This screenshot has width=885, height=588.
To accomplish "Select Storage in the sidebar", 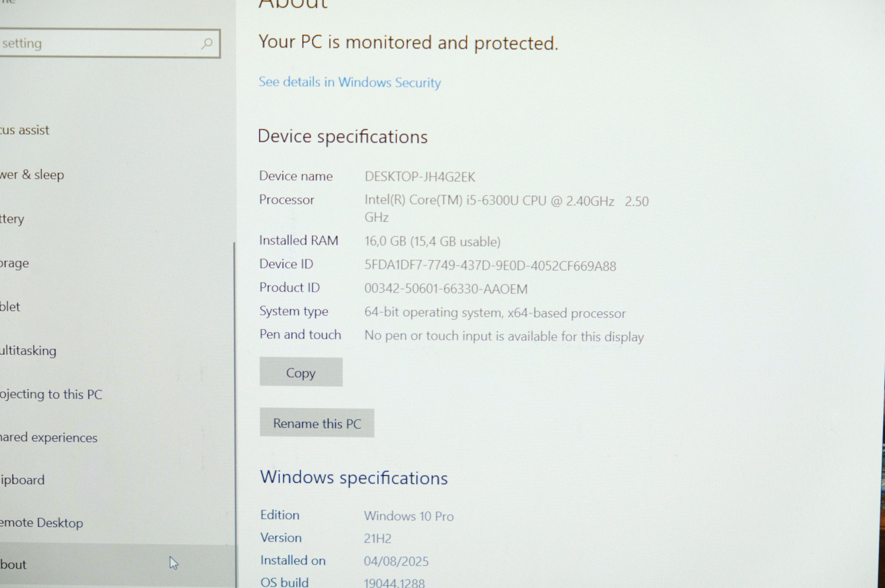I will 14,263.
